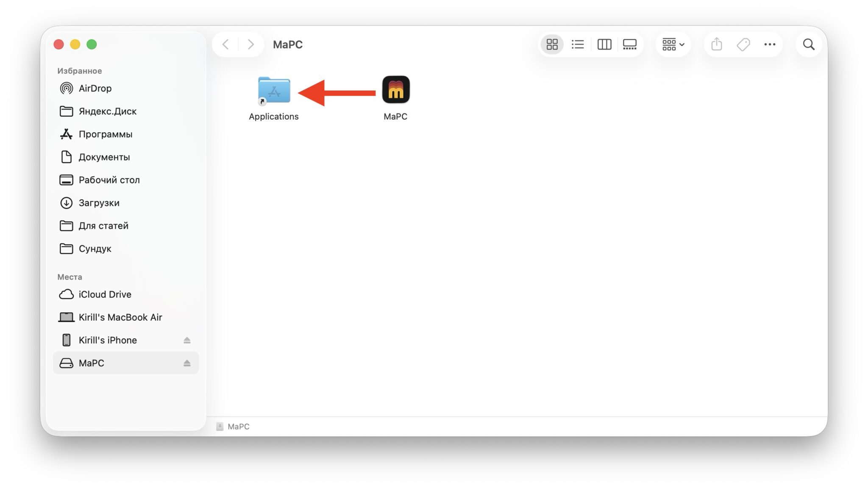
Task: Open Рабочий стол in sidebar
Action: pyautogui.click(x=125, y=180)
